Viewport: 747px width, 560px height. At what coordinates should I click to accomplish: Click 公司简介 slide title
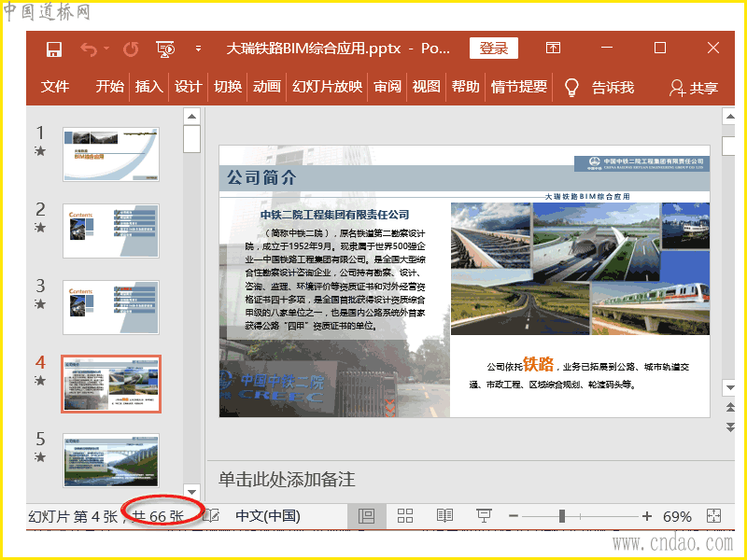(261, 177)
